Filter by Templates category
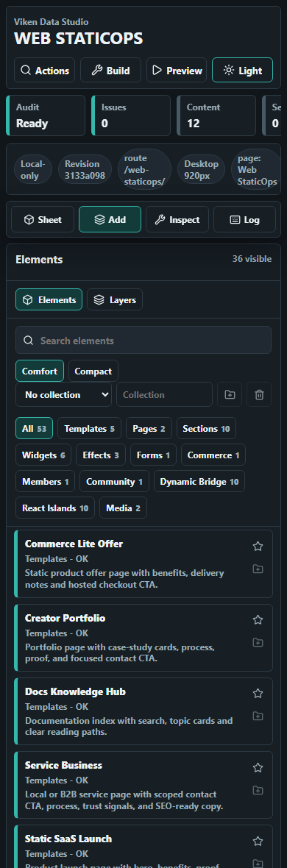Image resolution: width=287 pixels, height=868 pixels. [89, 428]
